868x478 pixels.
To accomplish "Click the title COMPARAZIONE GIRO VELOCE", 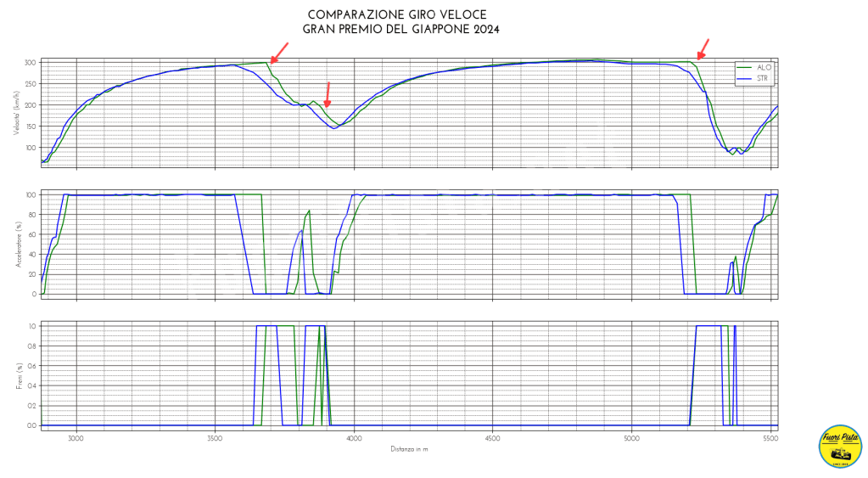I will pos(397,14).
